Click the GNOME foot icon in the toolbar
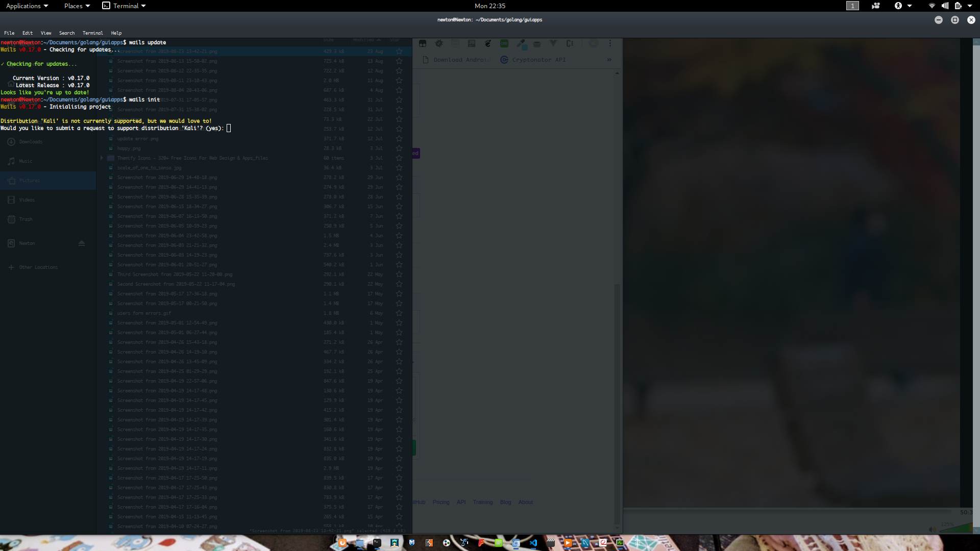Image resolution: width=980 pixels, height=551 pixels. click(487, 44)
